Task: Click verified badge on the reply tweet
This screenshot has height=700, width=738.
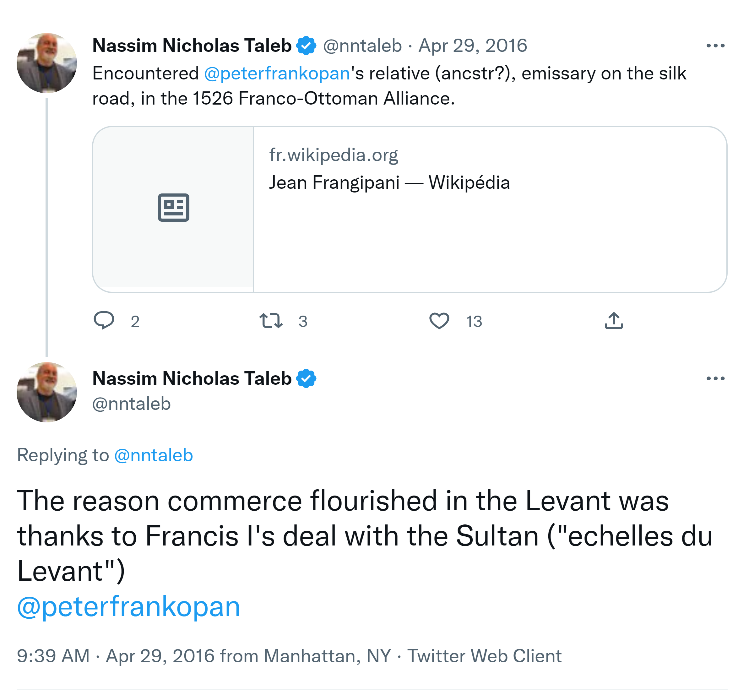Action: tap(306, 378)
